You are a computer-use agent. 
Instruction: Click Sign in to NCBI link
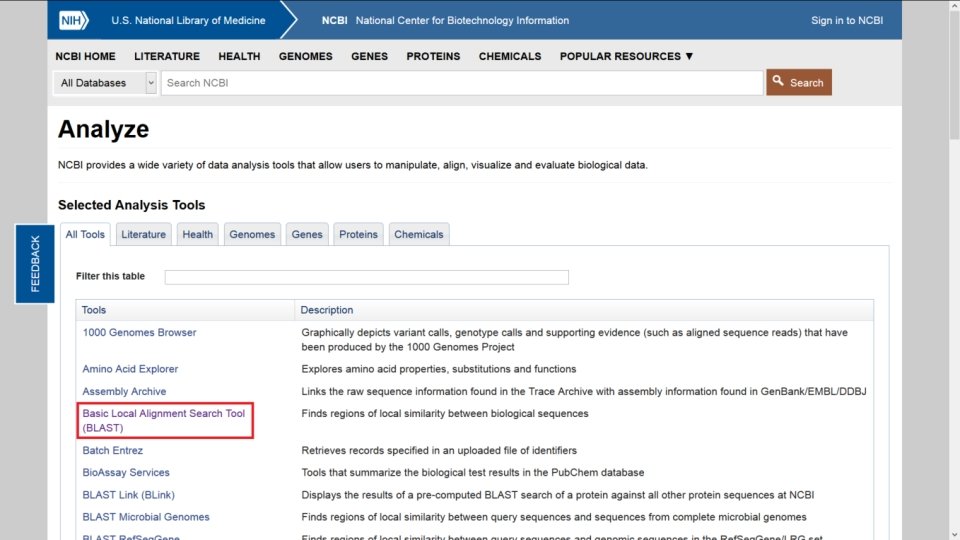(x=847, y=20)
